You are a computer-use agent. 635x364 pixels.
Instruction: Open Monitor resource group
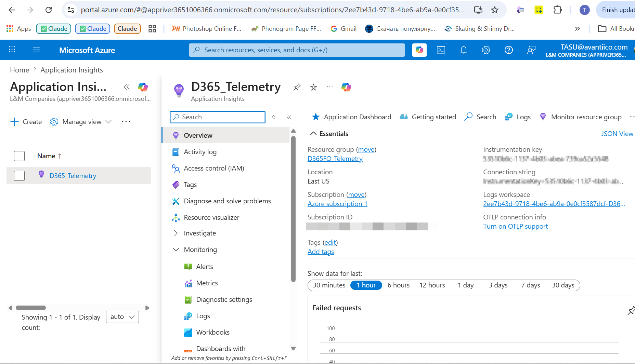coord(581,117)
